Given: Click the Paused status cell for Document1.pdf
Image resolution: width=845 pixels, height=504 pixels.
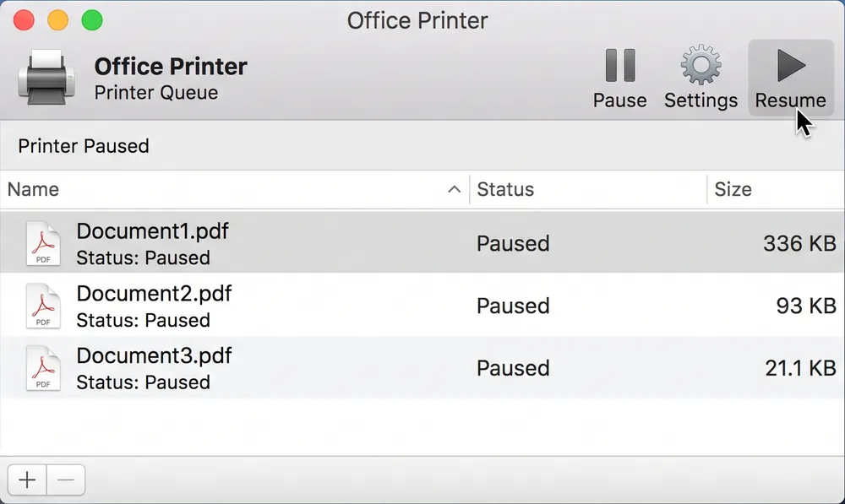Looking at the screenshot, I should 513,243.
